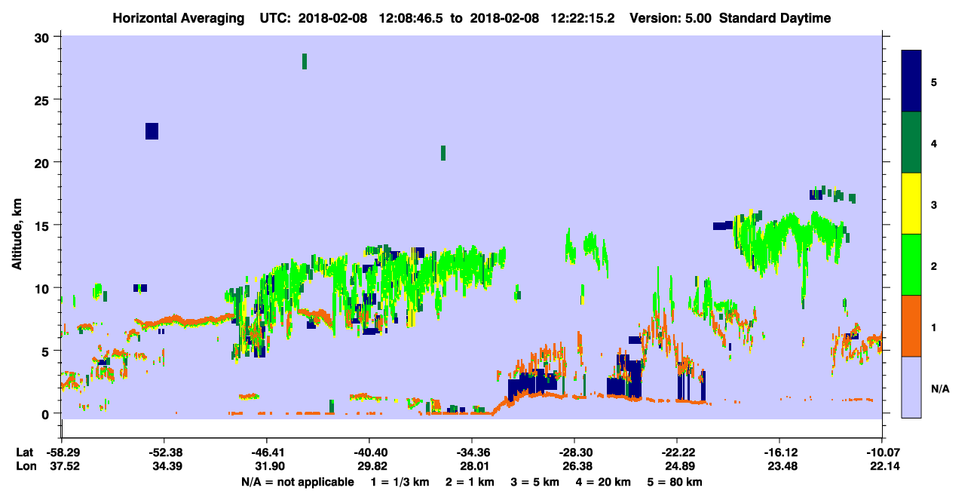Click the small green mark near 28 km altitude
This screenshot has width=980, height=503.
click(305, 61)
